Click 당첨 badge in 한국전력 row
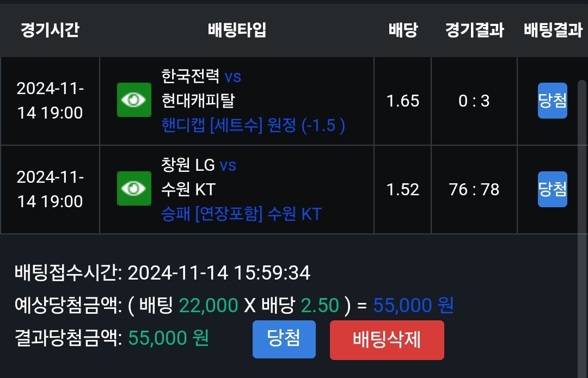 coord(552,101)
